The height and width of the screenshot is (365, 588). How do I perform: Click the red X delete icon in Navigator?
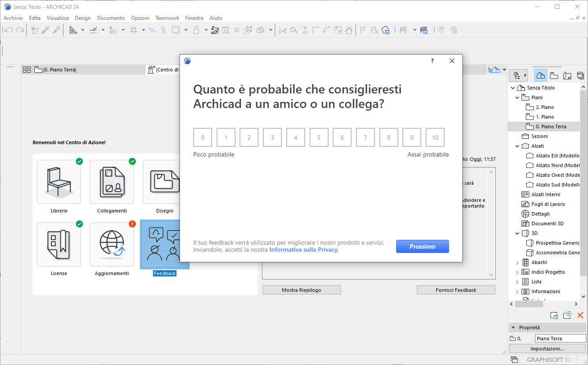(581, 315)
